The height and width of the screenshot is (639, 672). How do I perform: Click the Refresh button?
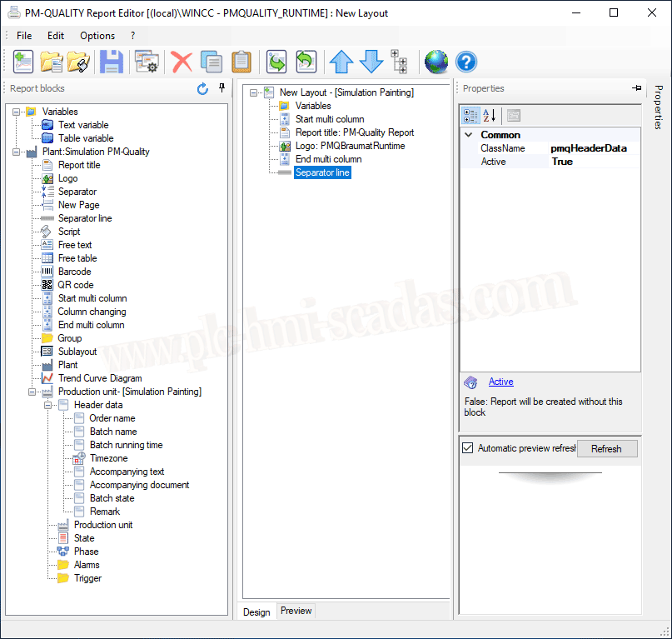606,448
